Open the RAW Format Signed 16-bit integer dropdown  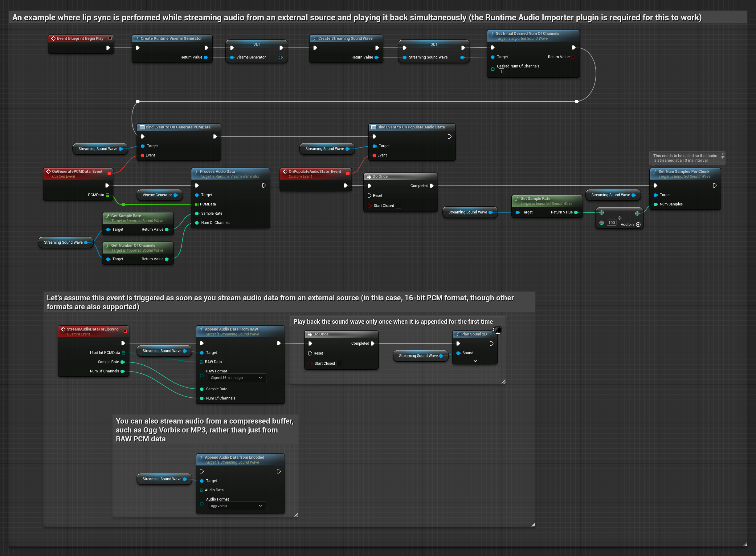(237, 378)
